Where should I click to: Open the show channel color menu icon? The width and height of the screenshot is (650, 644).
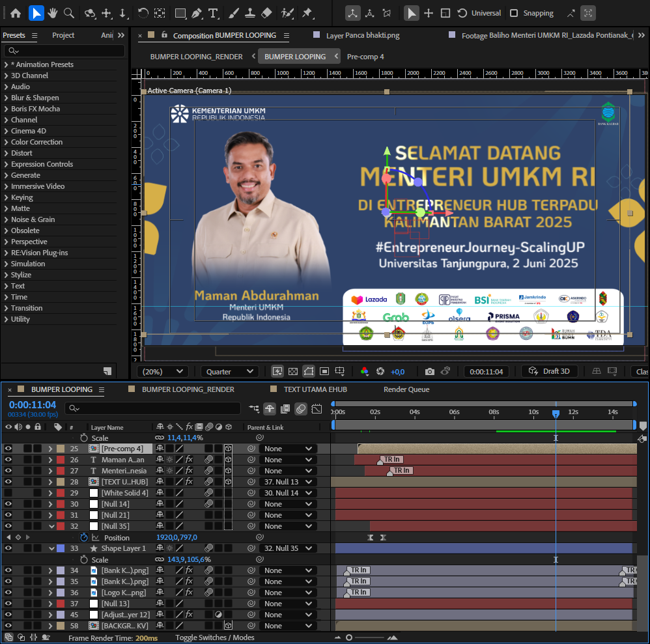[364, 371]
